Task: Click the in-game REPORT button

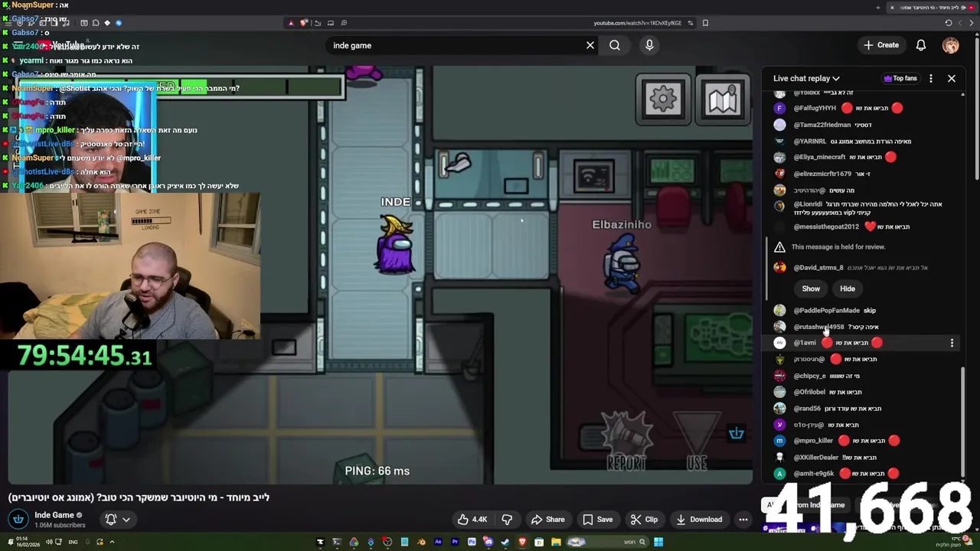Action: click(x=627, y=442)
